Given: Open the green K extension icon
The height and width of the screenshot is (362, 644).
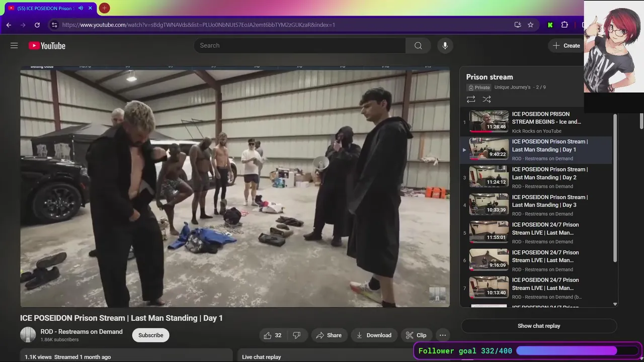Looking at the screenshot, I should pyautogui.click(x=550, y=25).
